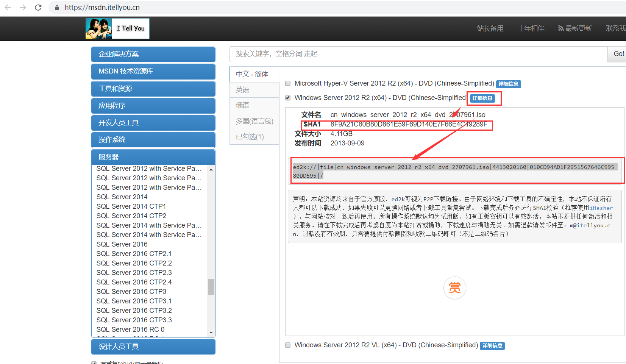This screenshot has height=364, width=626.
Task: Switch to the 英语 language tab
Action: click(254, 90)
